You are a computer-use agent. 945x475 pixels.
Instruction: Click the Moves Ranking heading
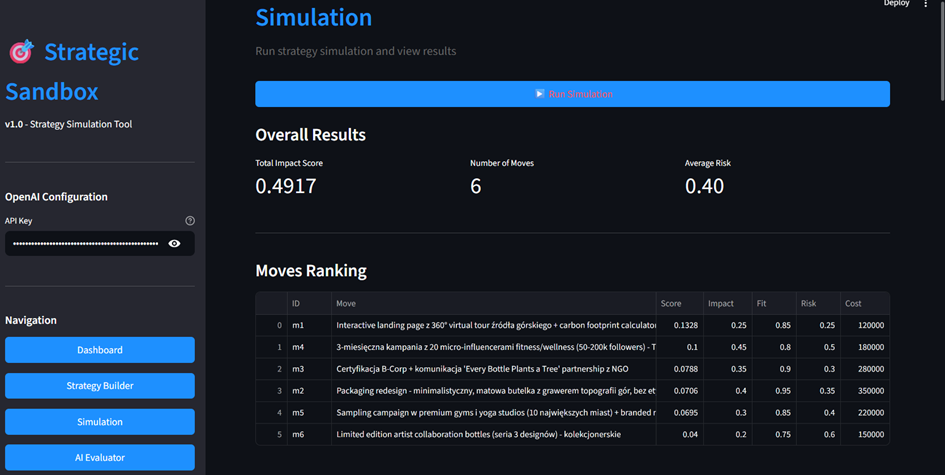pyautogui.click(x=311, y=271)
